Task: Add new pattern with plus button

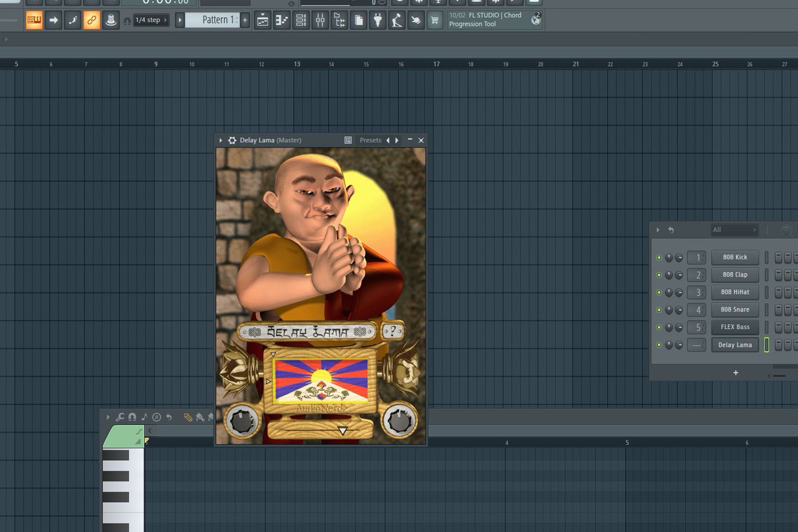Action: 245,20
